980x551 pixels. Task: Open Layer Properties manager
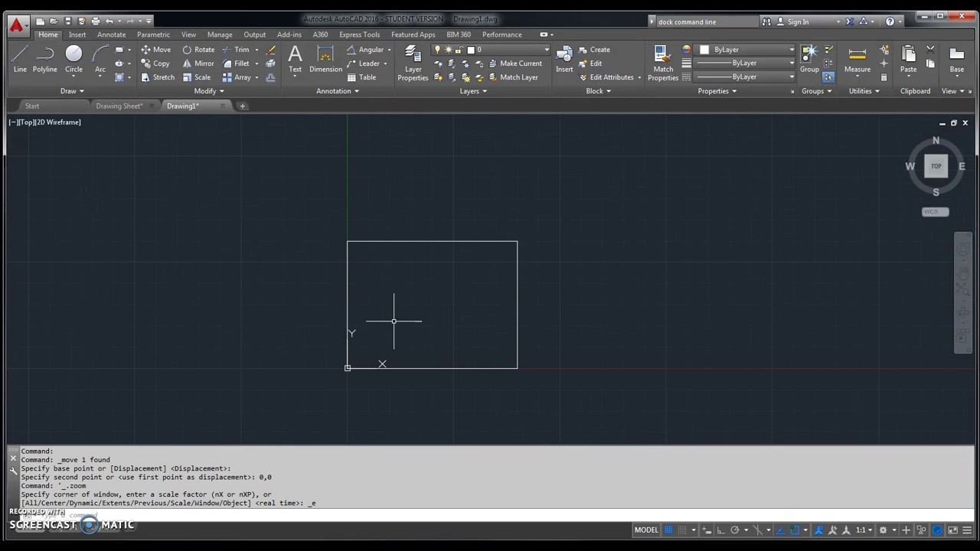coord(413,63)
